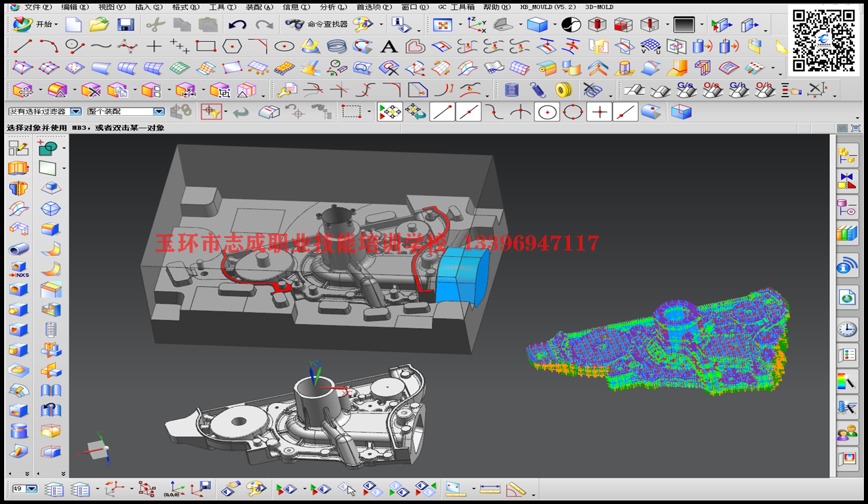Image resolution: width=868 pixels, height=504 pixels.
Task: Open the 分析(L) menu
Action: point(333,7)
